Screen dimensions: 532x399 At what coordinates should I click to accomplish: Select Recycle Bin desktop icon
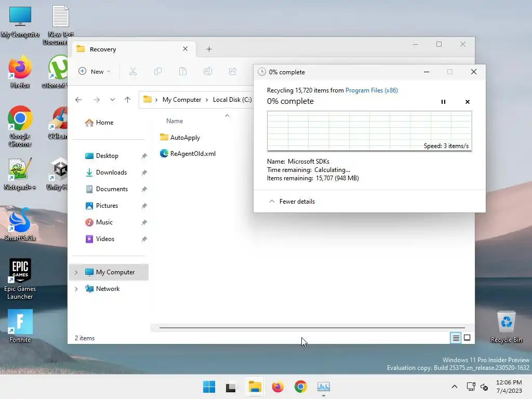506,327
